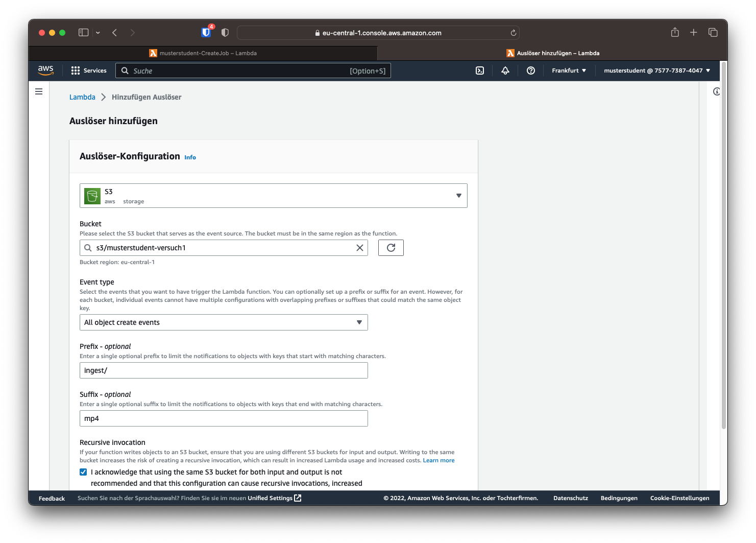
Task: Expand the Safari sidebar options chevron
Action: [98, 33]
